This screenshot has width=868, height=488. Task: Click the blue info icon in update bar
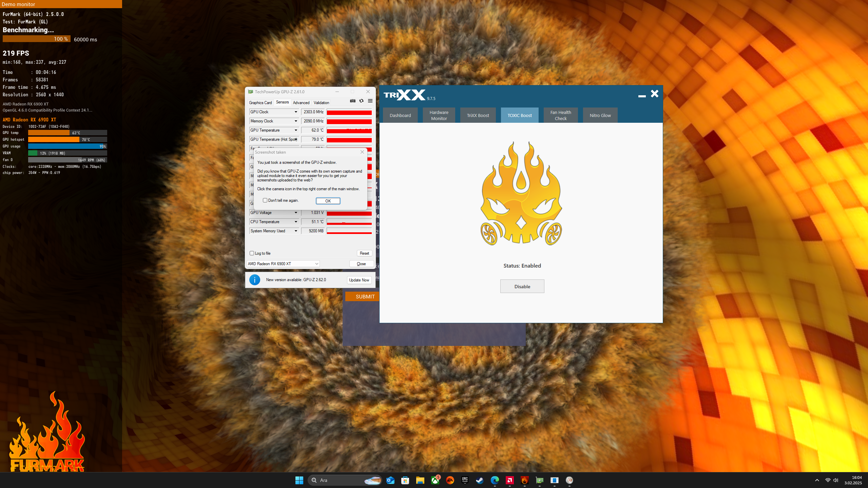(x=255, y=280)
